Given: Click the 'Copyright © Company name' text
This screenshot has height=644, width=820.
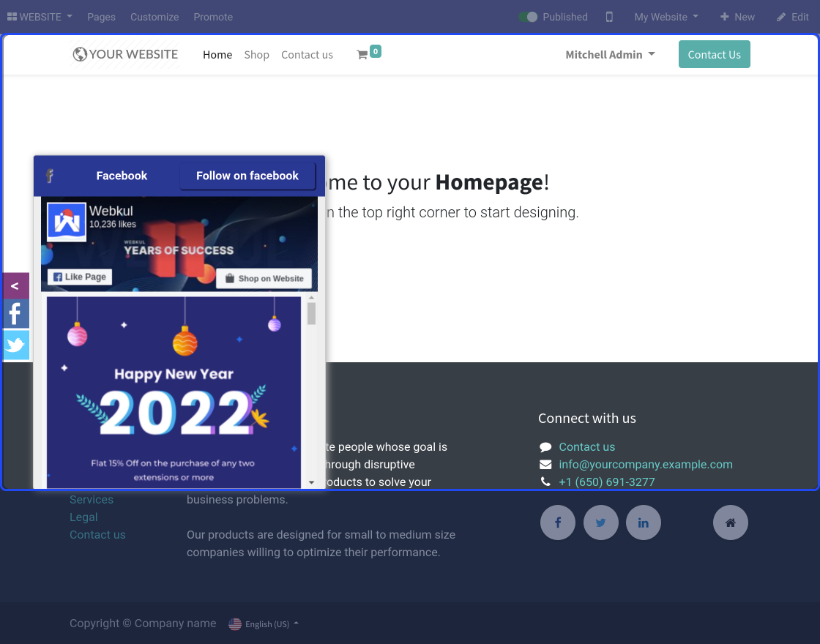Looking at the screenshot, I should click(x=143, y=623).
